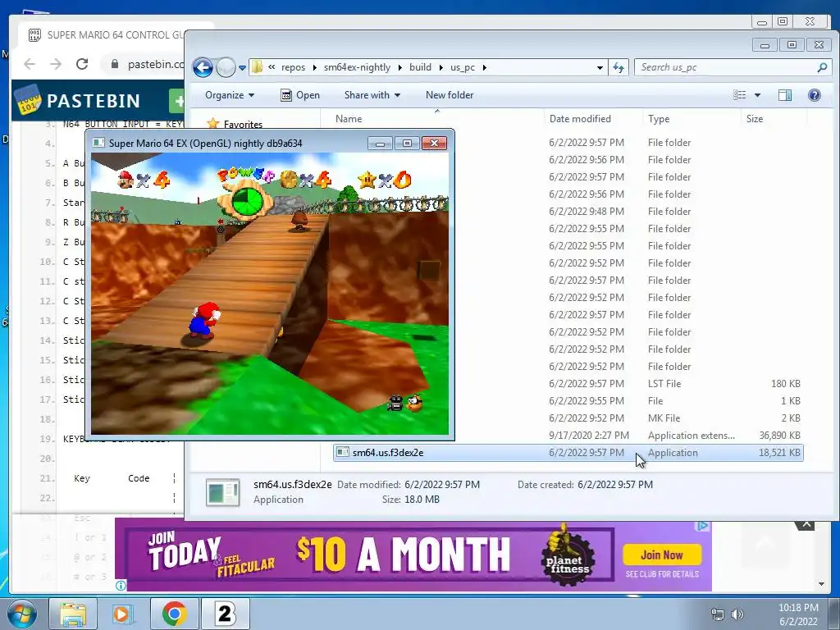The height and width of the screenshot is (630, 840).
Task: Click the Explorer Back navigation arrow
Action: point(203,67)
